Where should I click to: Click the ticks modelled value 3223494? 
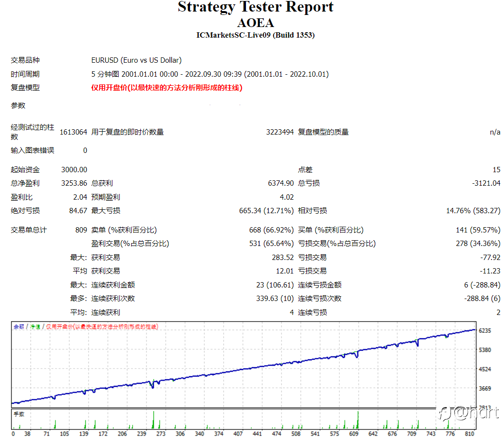point(280,132)
